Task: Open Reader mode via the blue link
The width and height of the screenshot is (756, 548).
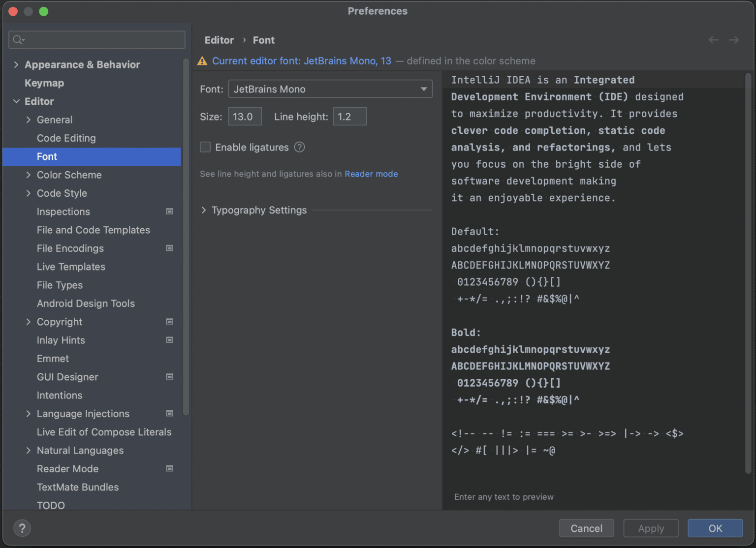Action: [371, 174]
